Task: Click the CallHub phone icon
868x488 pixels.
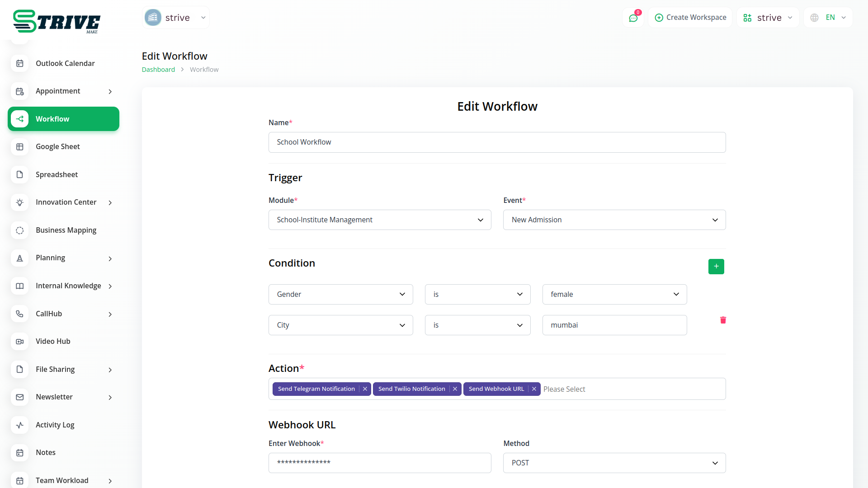Action: click(x=20, y=314)
